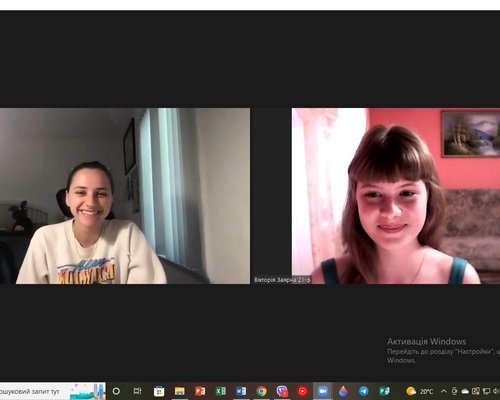The image size is (500, 400).
Task: Open Telegram from the taskbar
Action: point(364,391)
